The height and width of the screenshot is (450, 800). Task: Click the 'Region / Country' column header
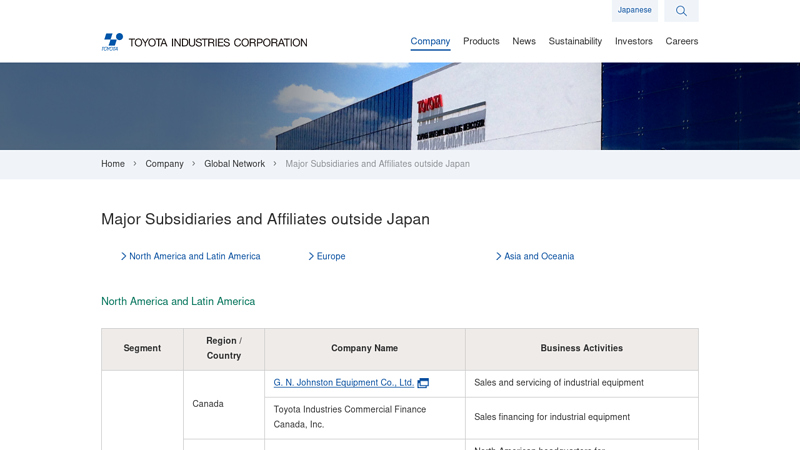(223, 349)
